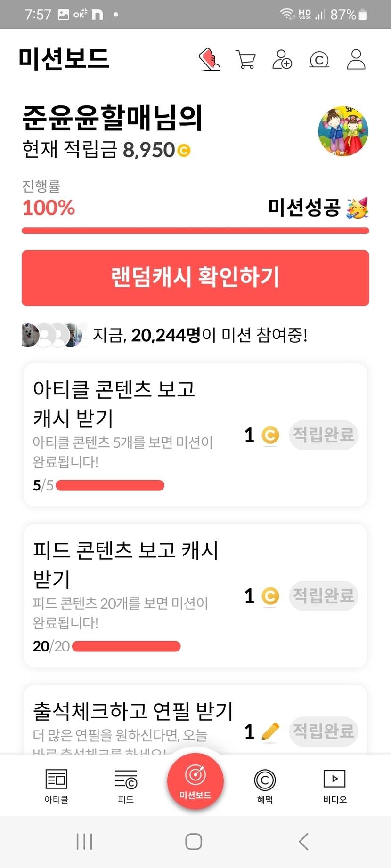Tap the profile avatar picture
The image size is (391, 868).
coord(343,131)
